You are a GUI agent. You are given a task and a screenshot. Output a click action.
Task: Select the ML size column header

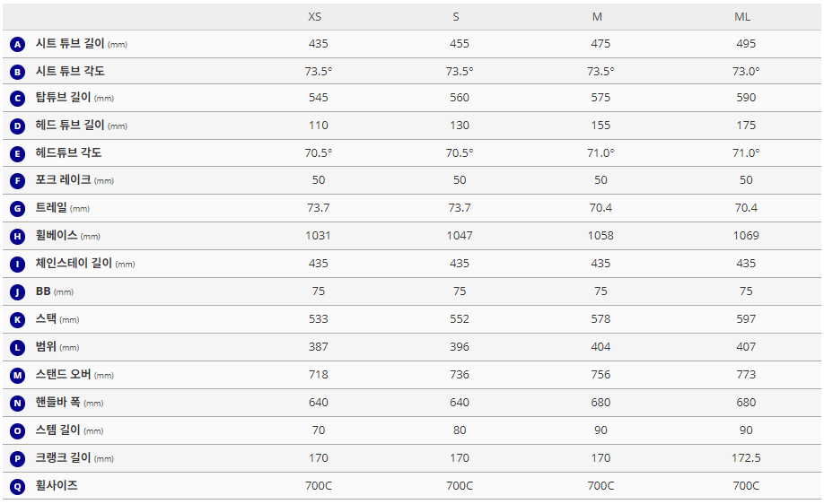[x=742, y=17]
